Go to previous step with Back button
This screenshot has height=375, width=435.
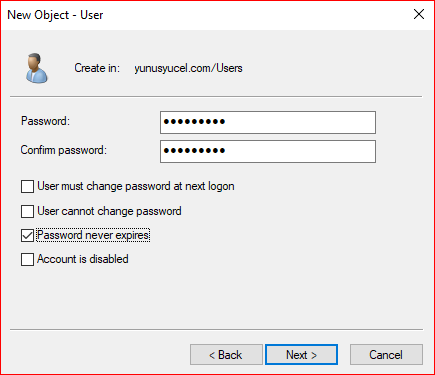pos(226,354)
